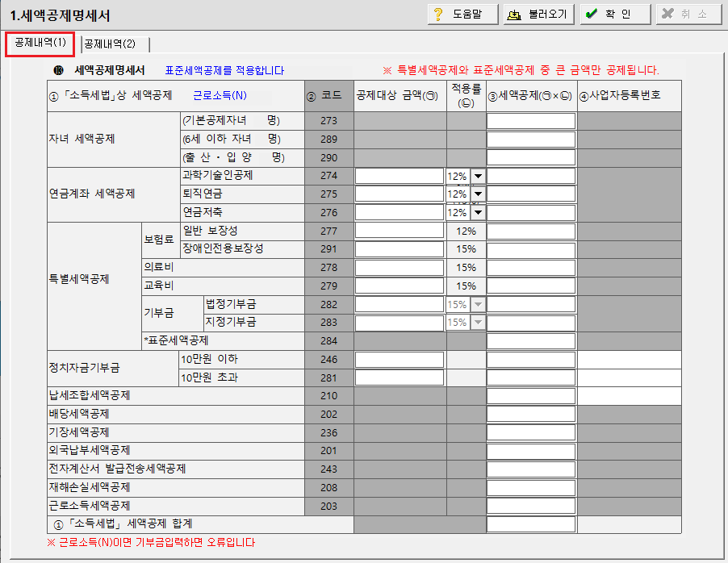Screen dimensions: 728x563
Task: Click 공제대상 금액 field for 10만원 초과
Action: (400, 377)
